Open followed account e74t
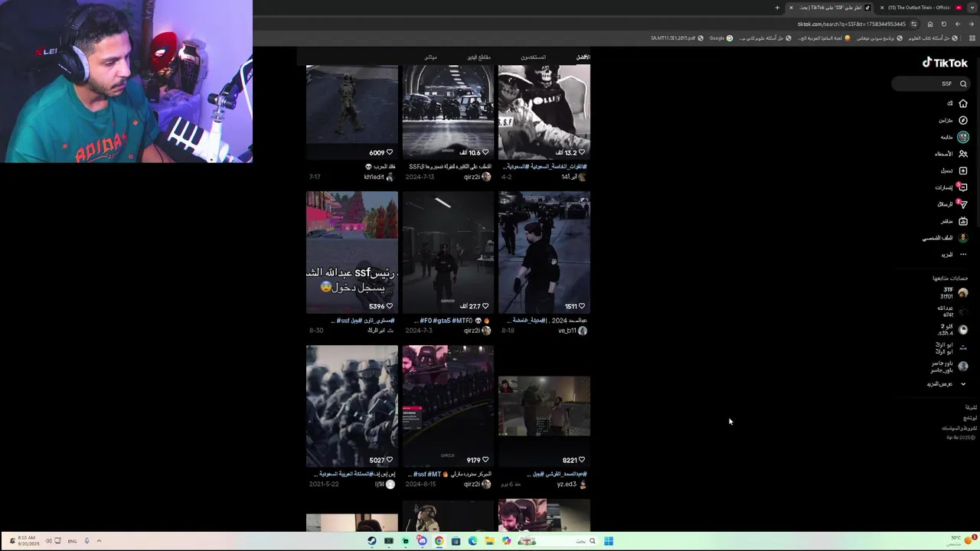This screenshot has width=980, height=551. [954, 311]
